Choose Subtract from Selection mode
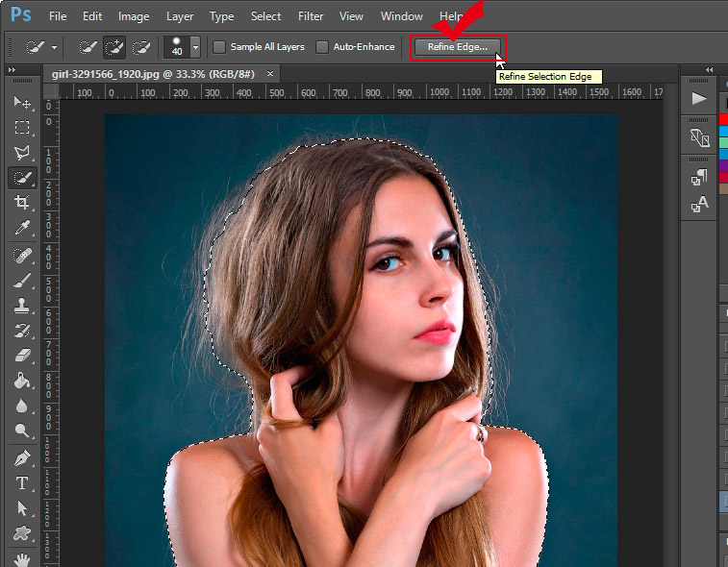The height and width of the screenshot is (567, 728). (141, 47)
